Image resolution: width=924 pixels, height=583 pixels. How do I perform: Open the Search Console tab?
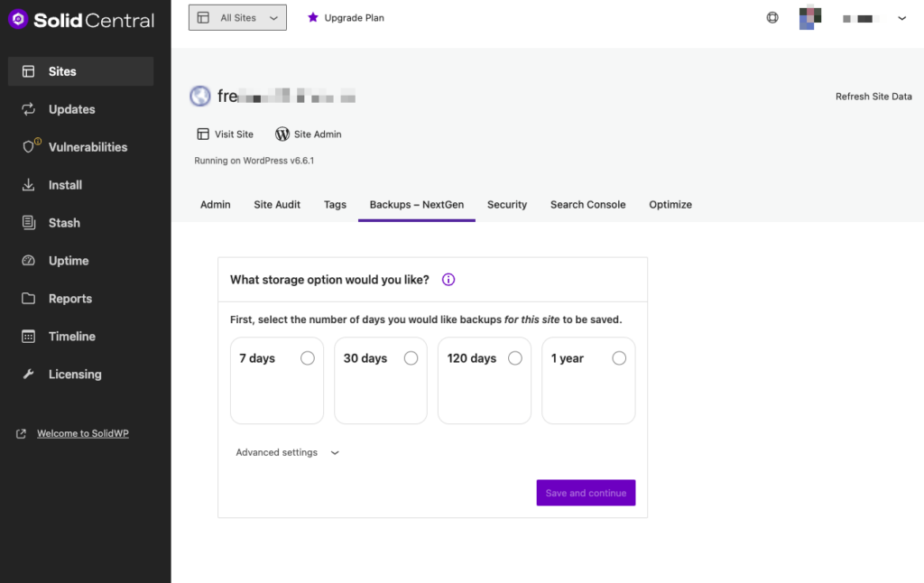pyautogui.click(x=587, y=205)
